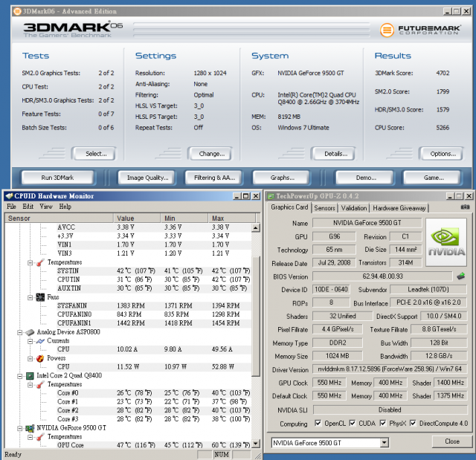Click the thermometer icon under NVIDIA GeForce 9500 GT
This screenshot has width=476, height=460.
click(x=41, y=437)
